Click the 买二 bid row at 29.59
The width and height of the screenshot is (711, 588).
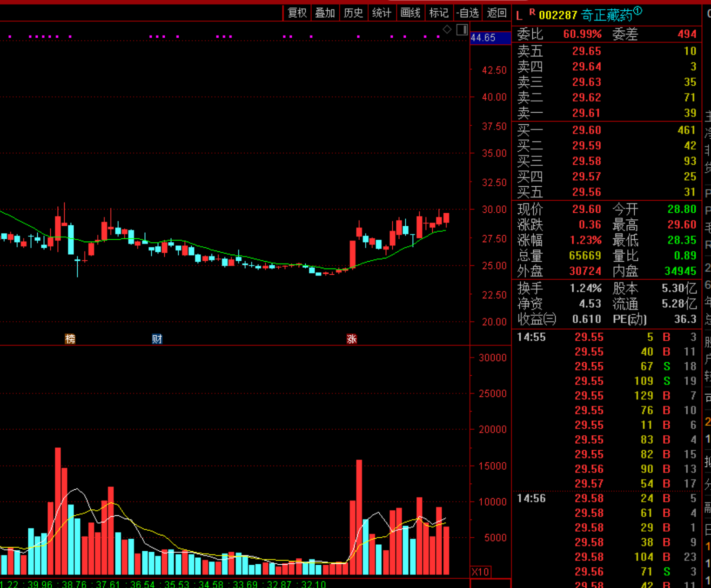pos(607,145)
